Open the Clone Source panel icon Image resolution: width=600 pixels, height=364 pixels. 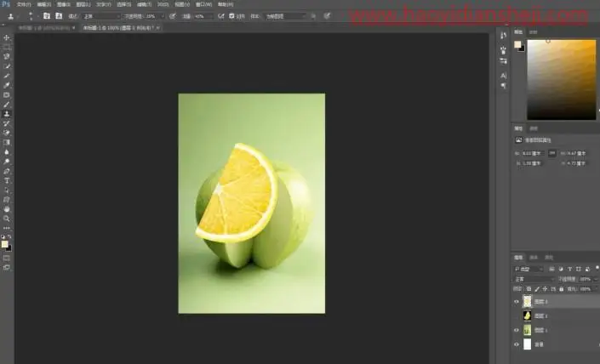pyautogui.click(x=59, y=16)
